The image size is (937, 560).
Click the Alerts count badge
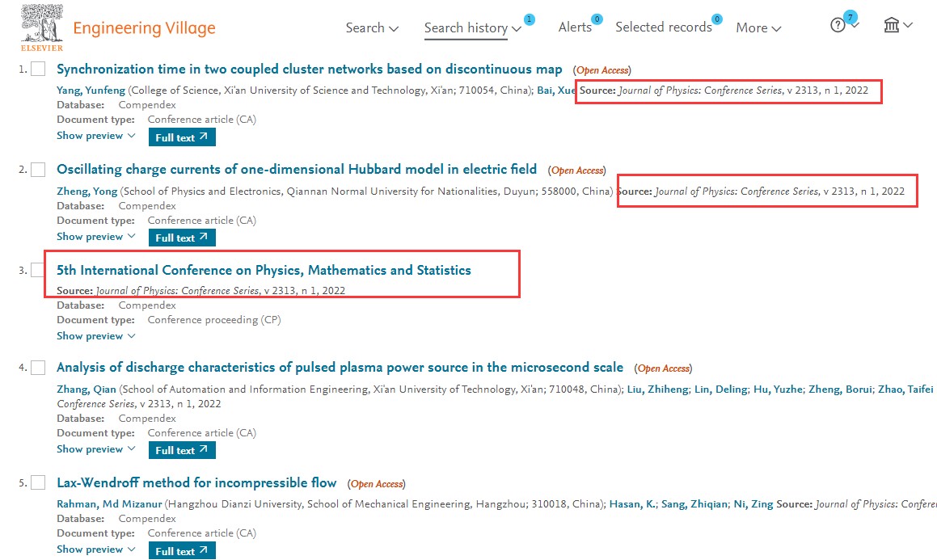click(x=597, y=19)
